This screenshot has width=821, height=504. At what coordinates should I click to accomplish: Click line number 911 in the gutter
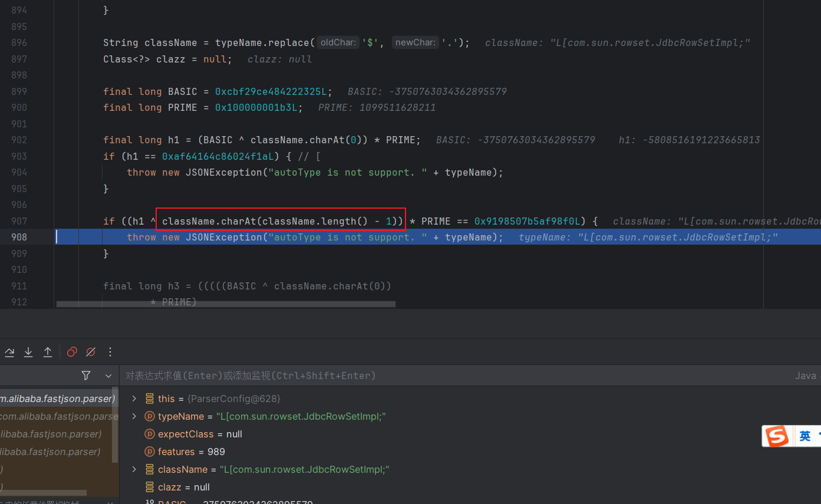19,286
